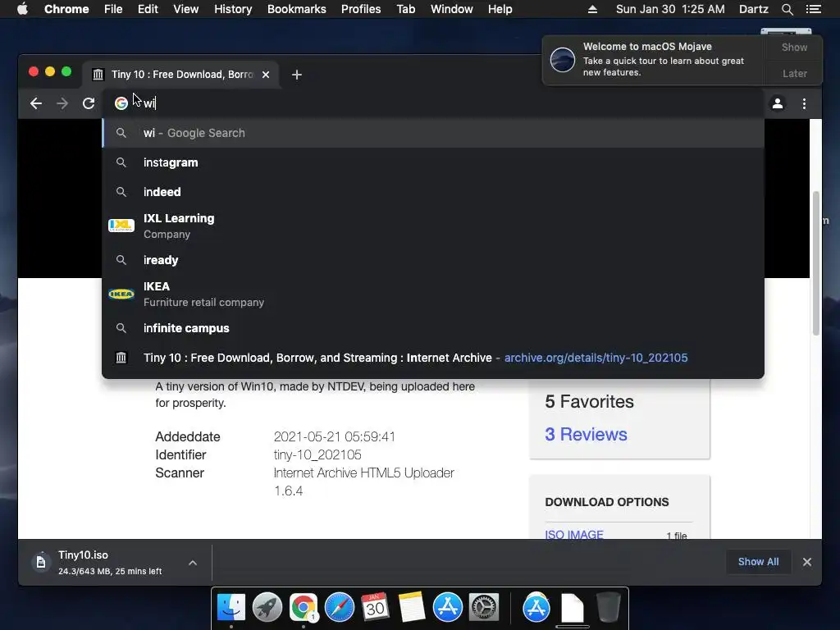This screenshot has height=630, width=840.
Task: Close the Tiny 10 tab
Action: coord(266,75)
